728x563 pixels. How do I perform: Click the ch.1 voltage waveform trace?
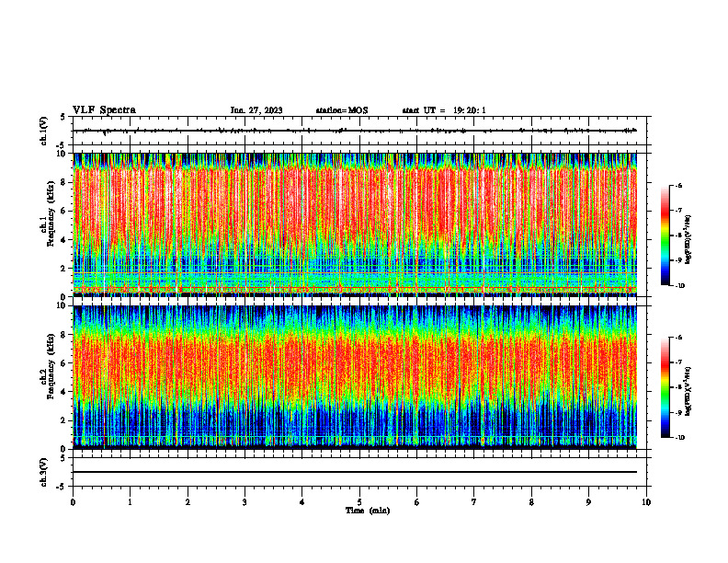tap(355, 131)
